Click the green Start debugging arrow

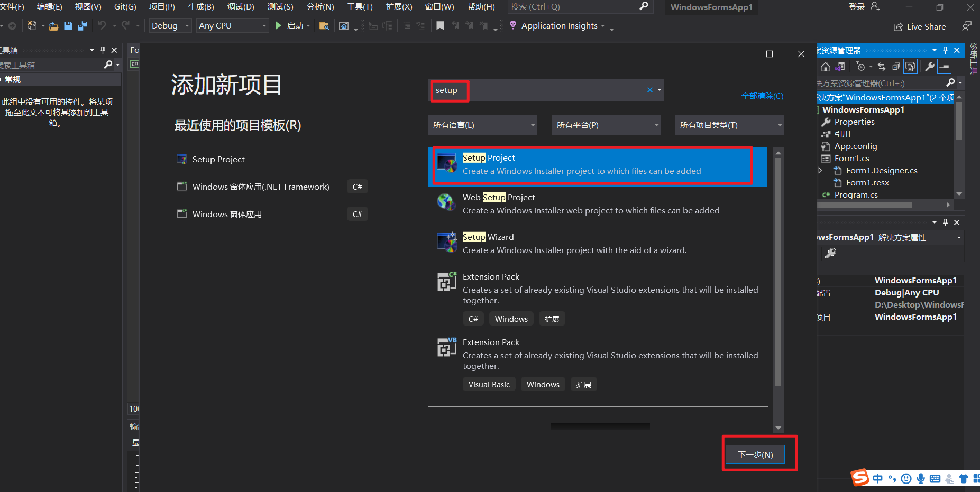(278, 25)
